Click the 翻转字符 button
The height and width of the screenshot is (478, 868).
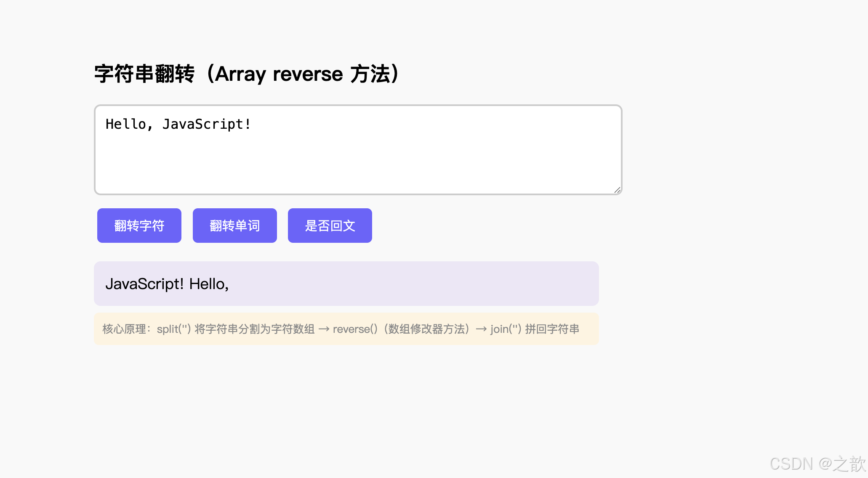pyautogui.click(x=139, y=226)
